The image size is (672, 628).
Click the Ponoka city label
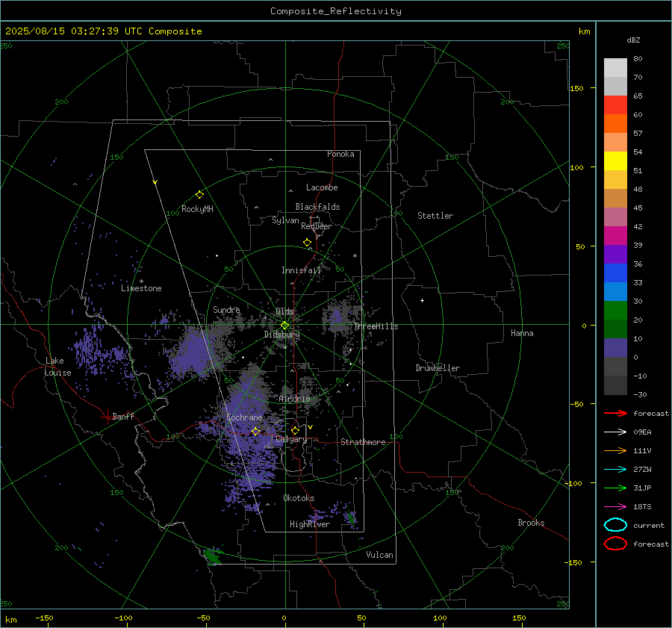pos(340,154)
